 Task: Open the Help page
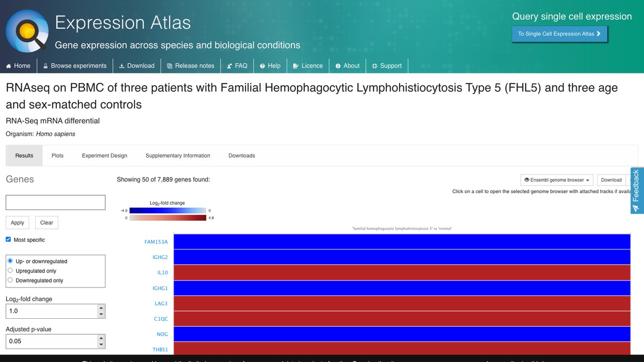(x=270, y=66)
